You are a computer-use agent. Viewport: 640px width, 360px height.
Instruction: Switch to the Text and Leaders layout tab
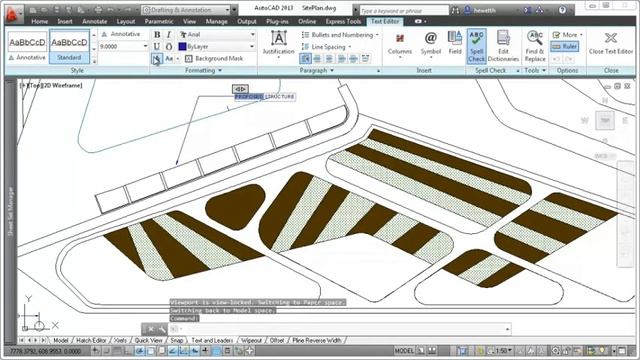[x=212, y=340]
